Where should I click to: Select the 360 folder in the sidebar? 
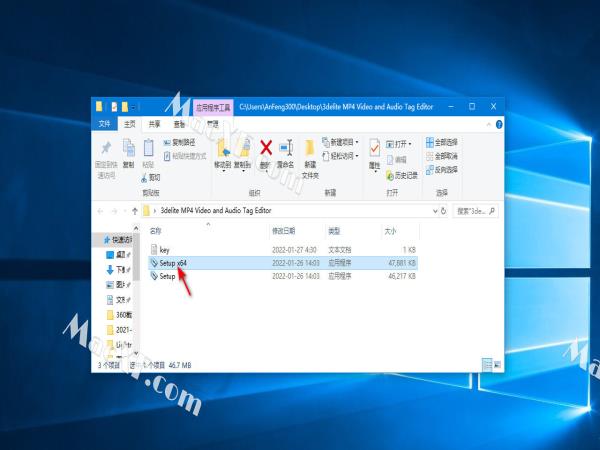click(119, 315)
